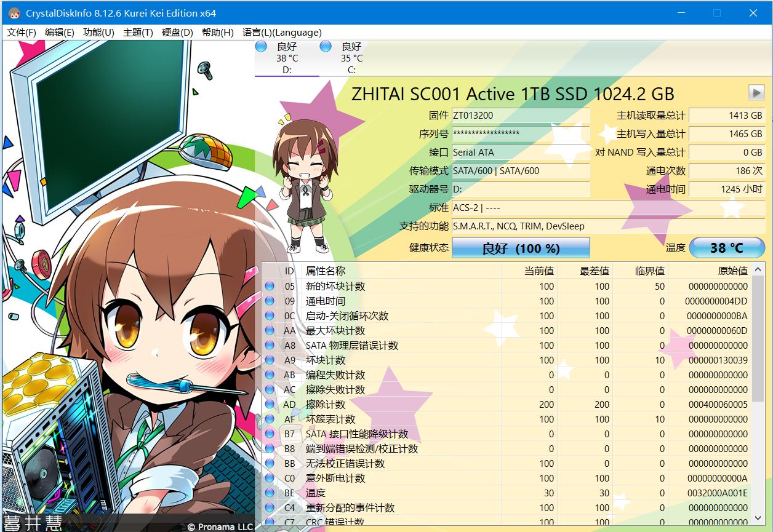Click the 最差值 column header

point(585,271)
